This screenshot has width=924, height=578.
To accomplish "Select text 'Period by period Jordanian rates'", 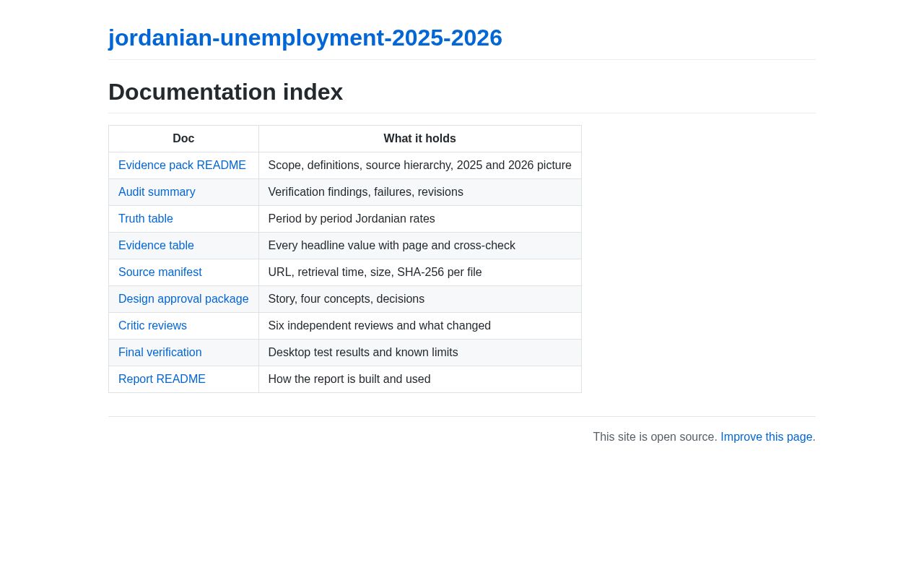I will point(352,219).
